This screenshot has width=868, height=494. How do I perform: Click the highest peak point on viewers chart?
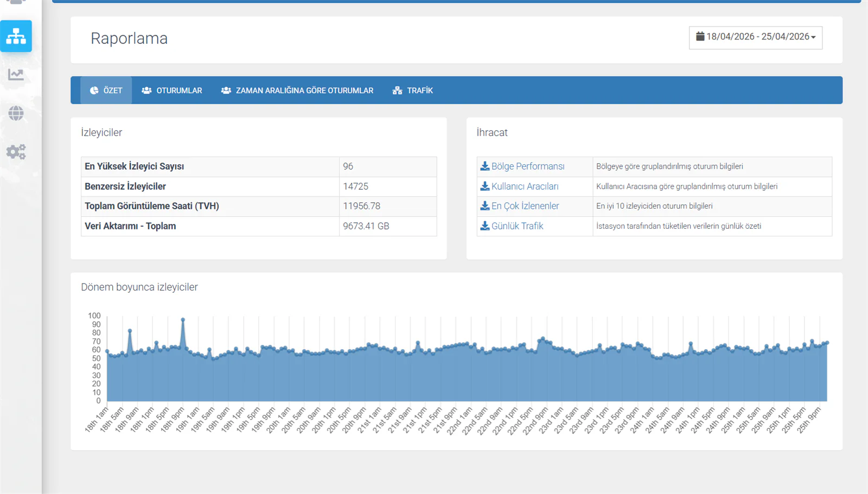point(183,319)
